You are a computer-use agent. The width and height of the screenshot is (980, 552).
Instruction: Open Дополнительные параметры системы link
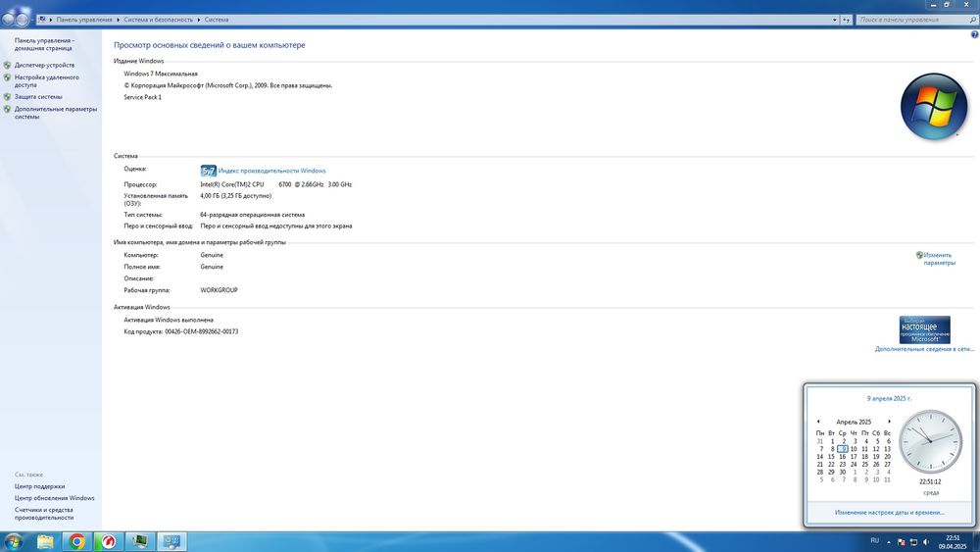[56, 113]
